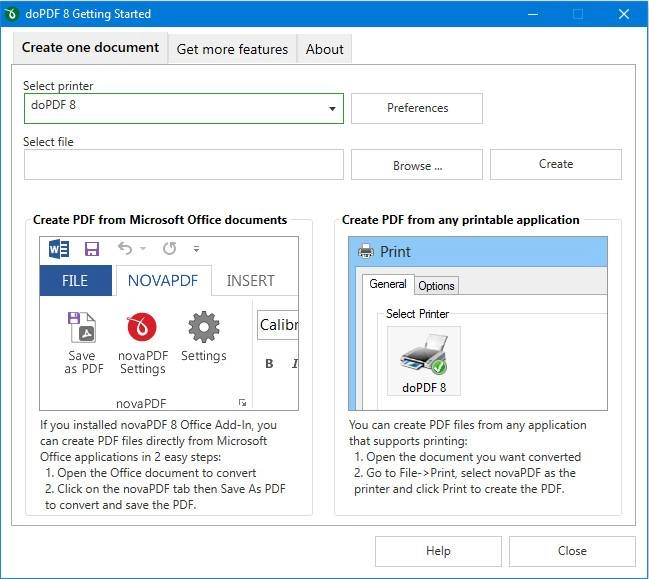Open the quick access toolbar customize arrow
This screenshot has height=579, width=649.
(x=197, y=249)
